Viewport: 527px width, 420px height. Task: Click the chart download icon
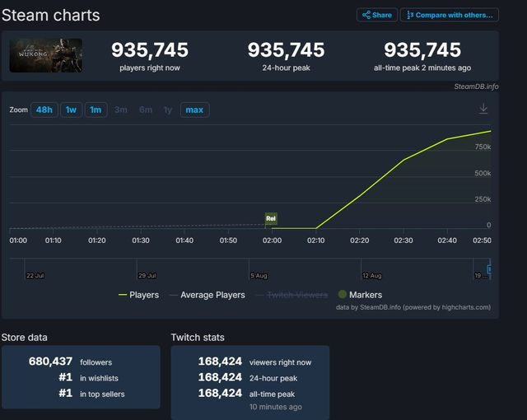pos(483,109)
